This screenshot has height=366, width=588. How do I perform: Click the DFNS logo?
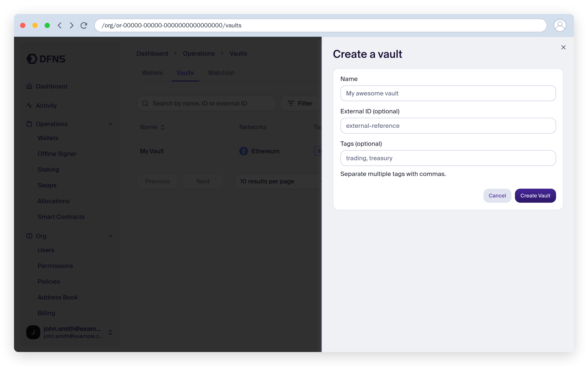point(46,59)
